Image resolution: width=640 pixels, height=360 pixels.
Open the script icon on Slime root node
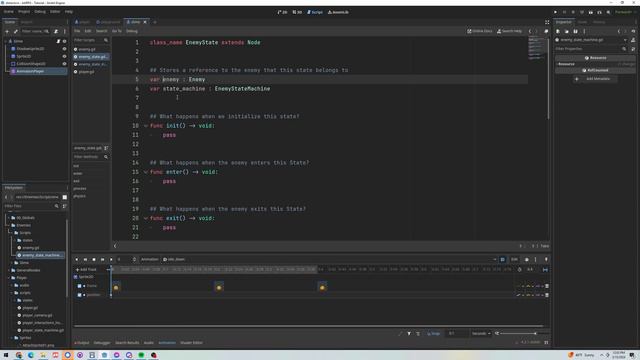pyautogui.click(x=58, y=41)
